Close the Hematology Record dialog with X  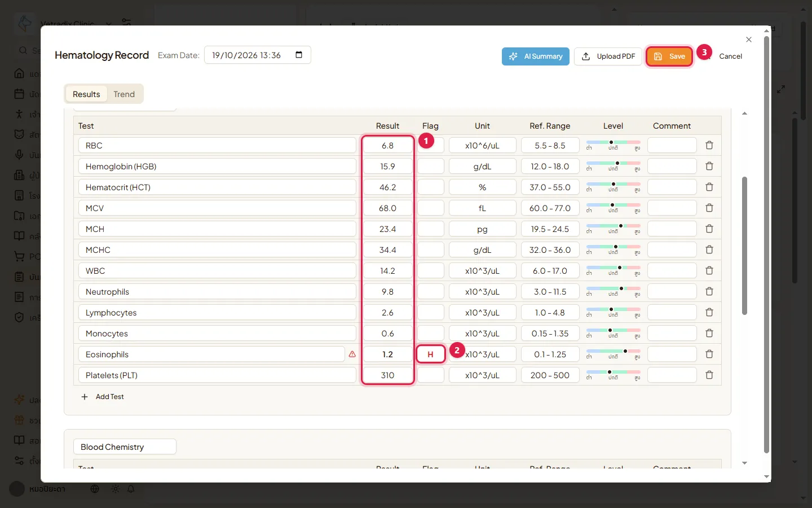pyautogui.click(x=749, y=40)
